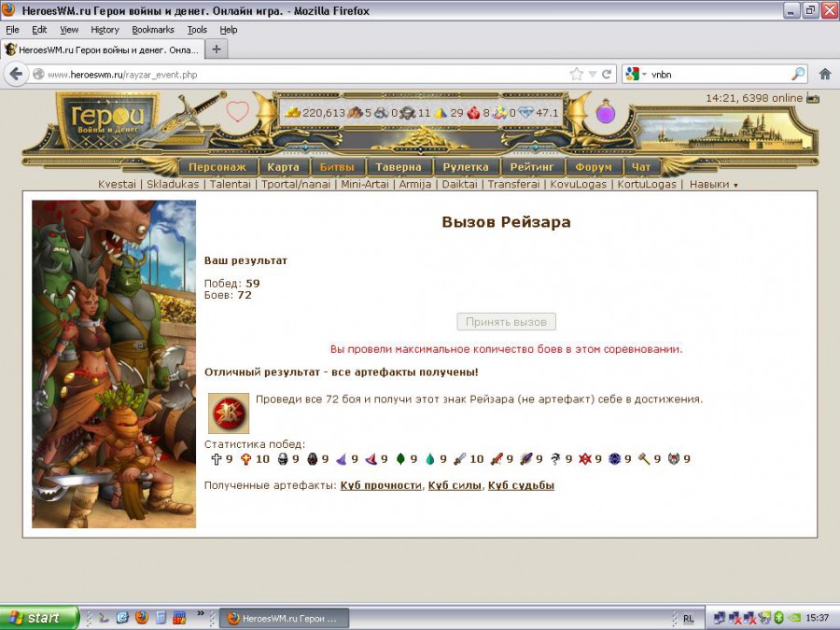Open the Help menu
The height and width of the screenshot is (630, 840).
(x=229, y=30)
